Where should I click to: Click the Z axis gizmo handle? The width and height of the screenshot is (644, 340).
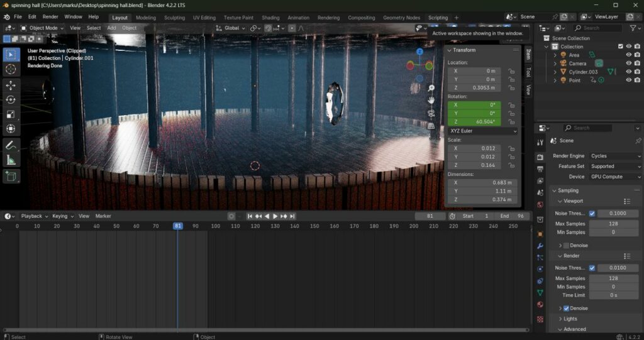[419, 52]
